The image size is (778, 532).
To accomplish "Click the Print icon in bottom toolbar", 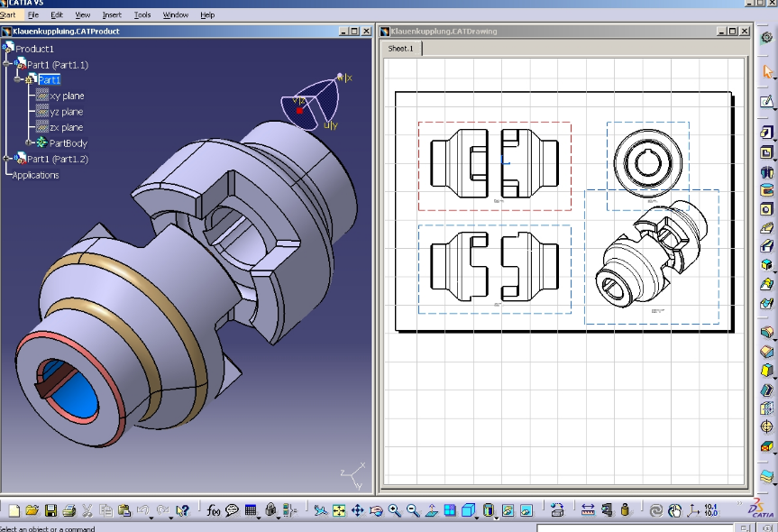I will [69, 510].
